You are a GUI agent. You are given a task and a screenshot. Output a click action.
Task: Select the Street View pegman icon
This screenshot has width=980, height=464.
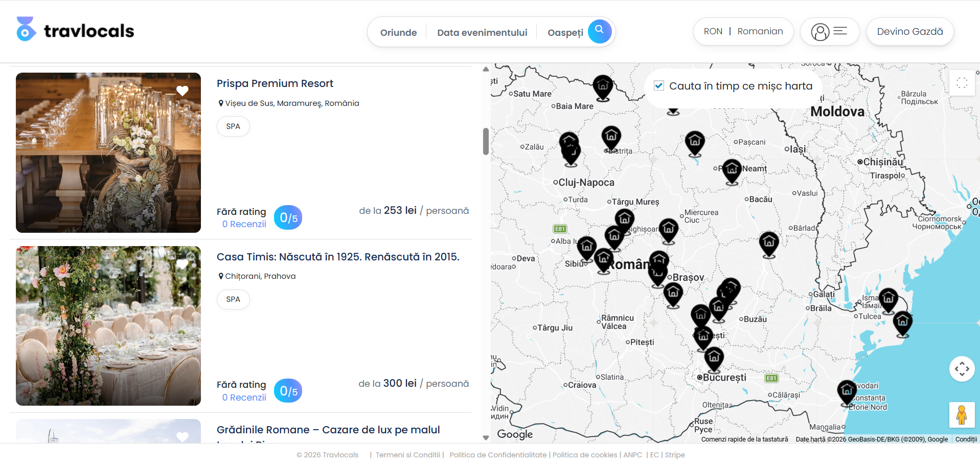click(x=962, y=415)
